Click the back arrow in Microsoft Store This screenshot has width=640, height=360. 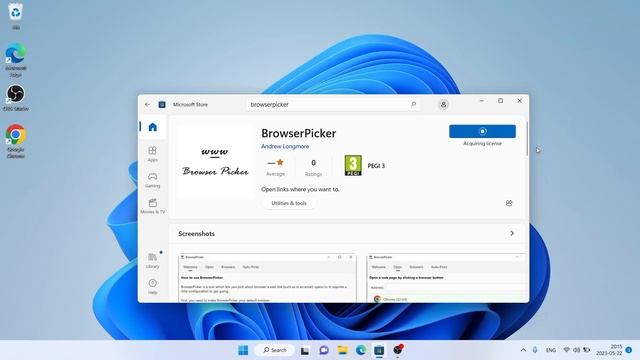click(147, 104)
